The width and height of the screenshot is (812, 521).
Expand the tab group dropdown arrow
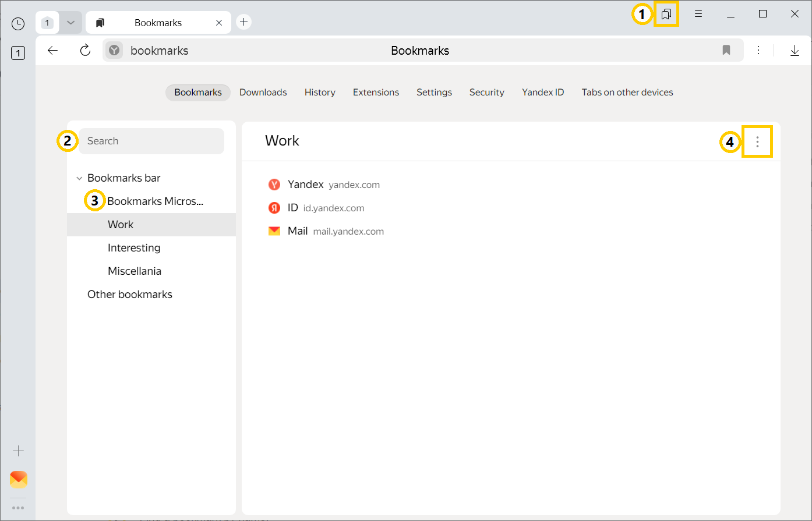(x=70, y=23)
